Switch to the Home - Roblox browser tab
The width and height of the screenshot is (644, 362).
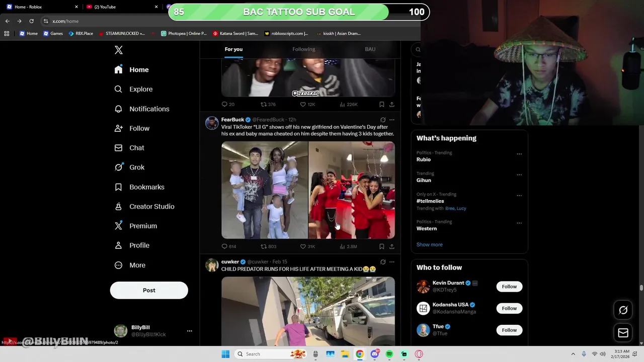tap(42, 7)
